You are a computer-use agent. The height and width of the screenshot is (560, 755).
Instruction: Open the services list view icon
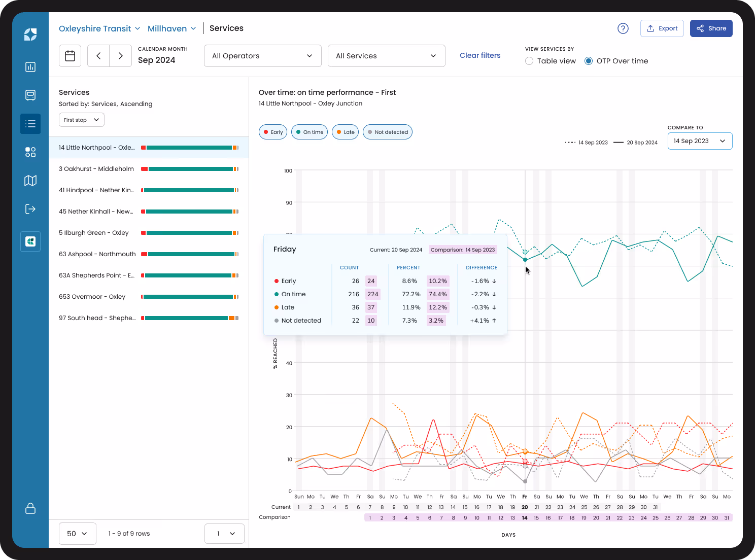pos(30,124)
